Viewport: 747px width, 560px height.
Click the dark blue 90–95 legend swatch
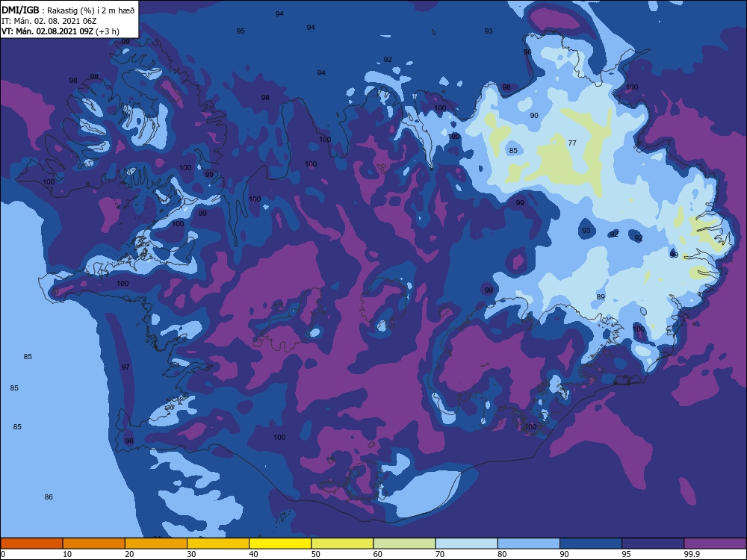[591, 544]
